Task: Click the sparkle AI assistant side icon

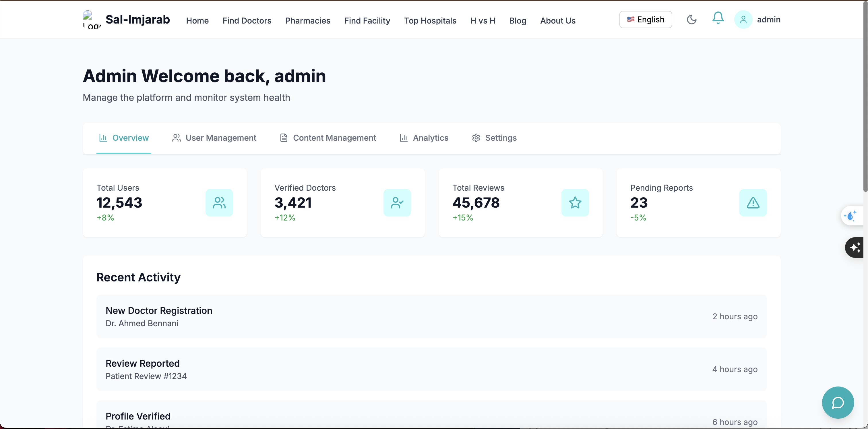Action: click(x=855, y=248)
